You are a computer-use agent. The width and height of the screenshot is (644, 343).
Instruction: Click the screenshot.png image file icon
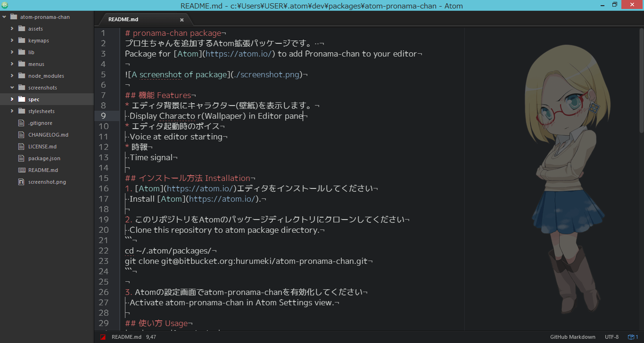pos(21,182)
